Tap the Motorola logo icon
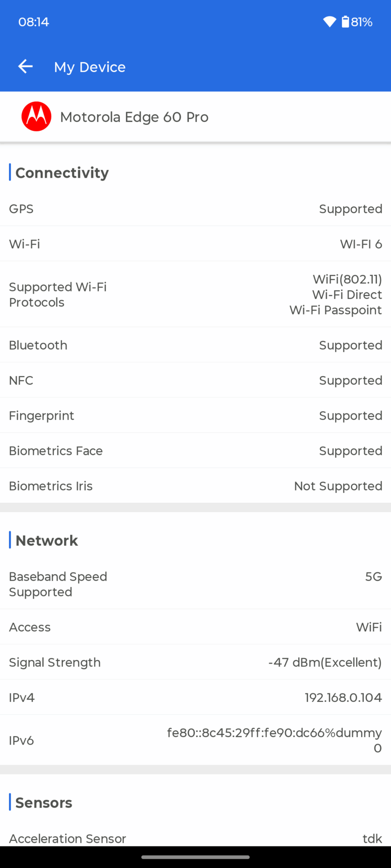The width and height of the screenshot is (391, 868). pos(37,116)
